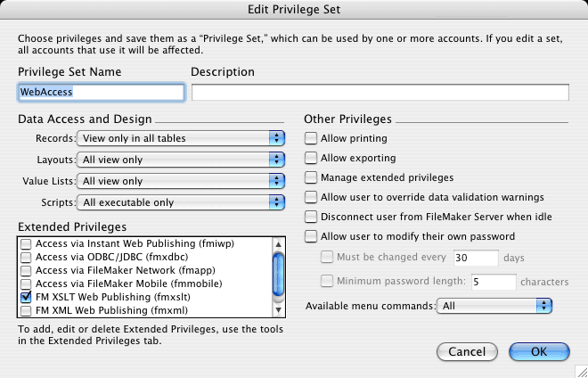The height and width of the screenshot is (378, 588).
Task: Check Manage extended privileges
Action: [311, 177]
